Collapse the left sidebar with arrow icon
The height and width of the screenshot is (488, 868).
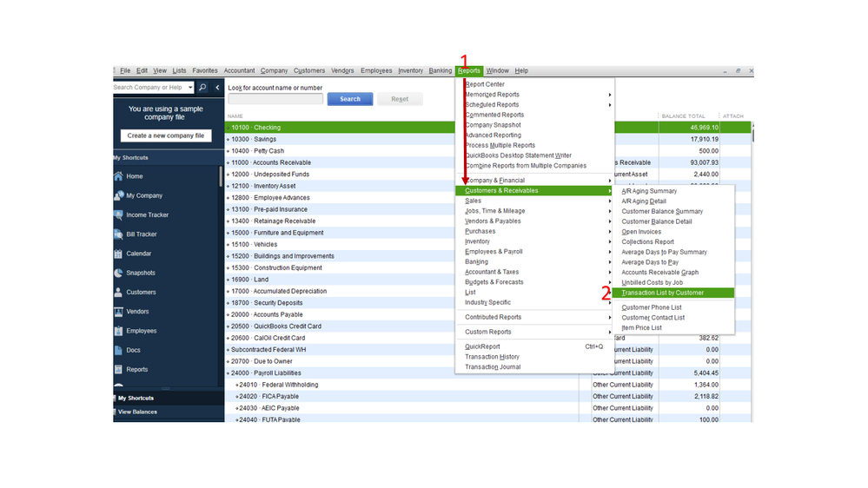coord(217,88)
